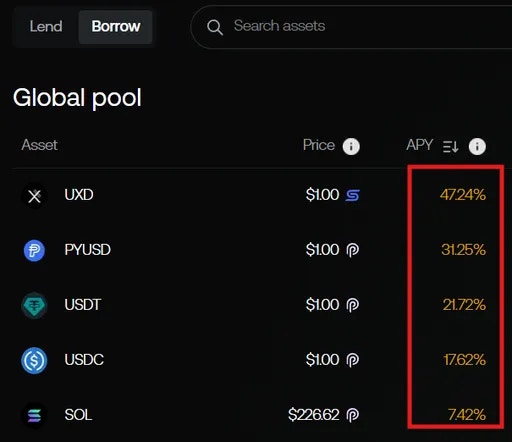This screenshot has width=512, height=442.
Task: Toggle the APY sort order icon
Action: (x=451, y=146)
